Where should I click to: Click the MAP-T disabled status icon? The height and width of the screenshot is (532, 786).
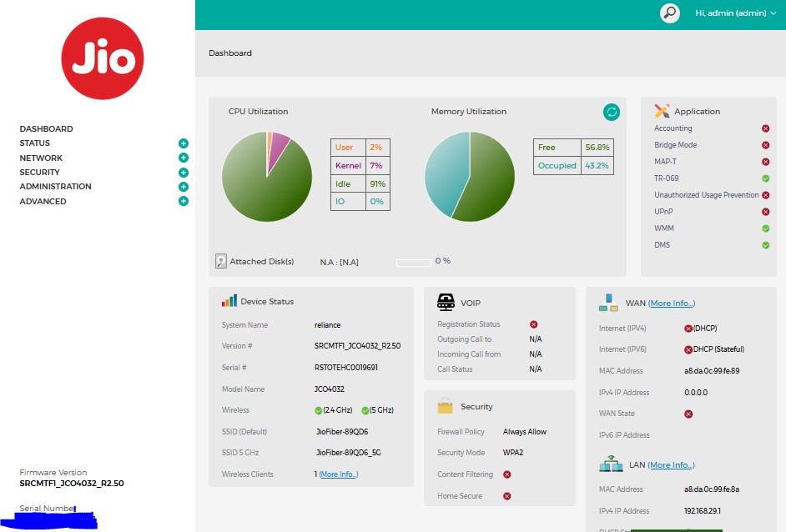pos(765,162)
